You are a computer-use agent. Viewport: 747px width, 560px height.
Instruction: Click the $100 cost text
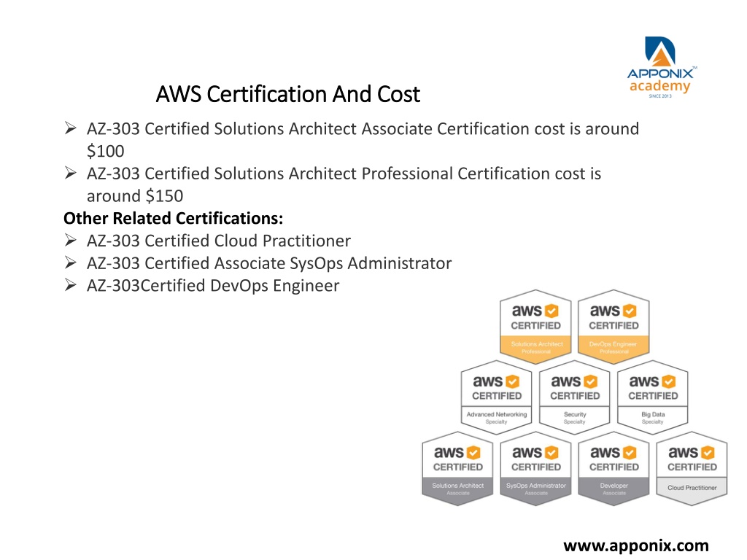click(105, 151)
